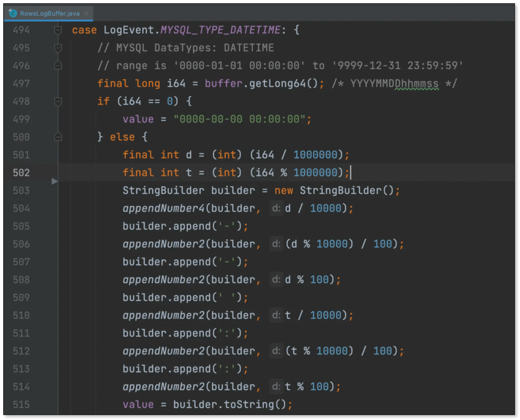Select the RowsLogBuffer.java editor tab
The height and width of the screenshot is (420, 520).
[49, 13]
